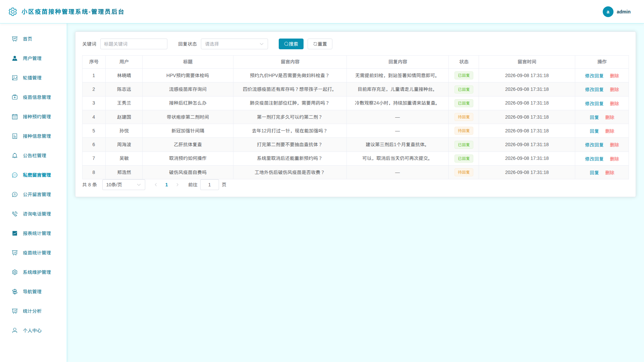Click the 留言时间 column header
Image resolution: width=644 pixels, height=362 pixels.
[527, 62]
